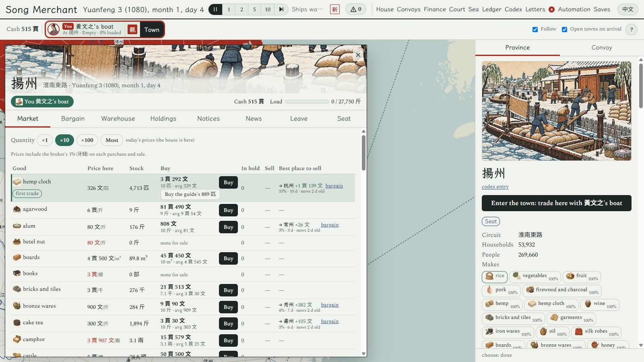Click the Town button on boat chip
This screenshot has width=644, height=362.
click(x=152, y=29)
